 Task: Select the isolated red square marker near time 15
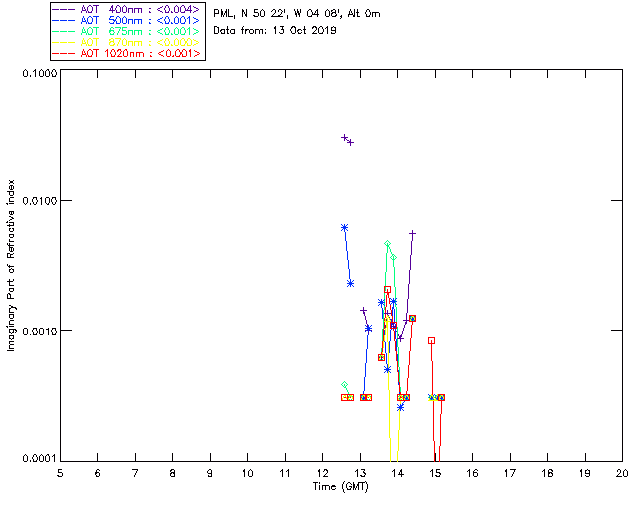(431, 341)
